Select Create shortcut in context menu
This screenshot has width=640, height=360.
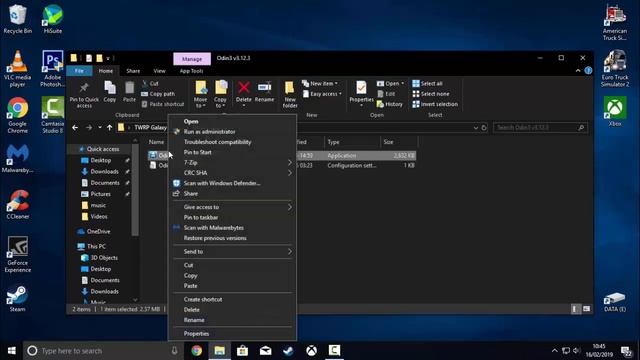(x=233, y=299)
